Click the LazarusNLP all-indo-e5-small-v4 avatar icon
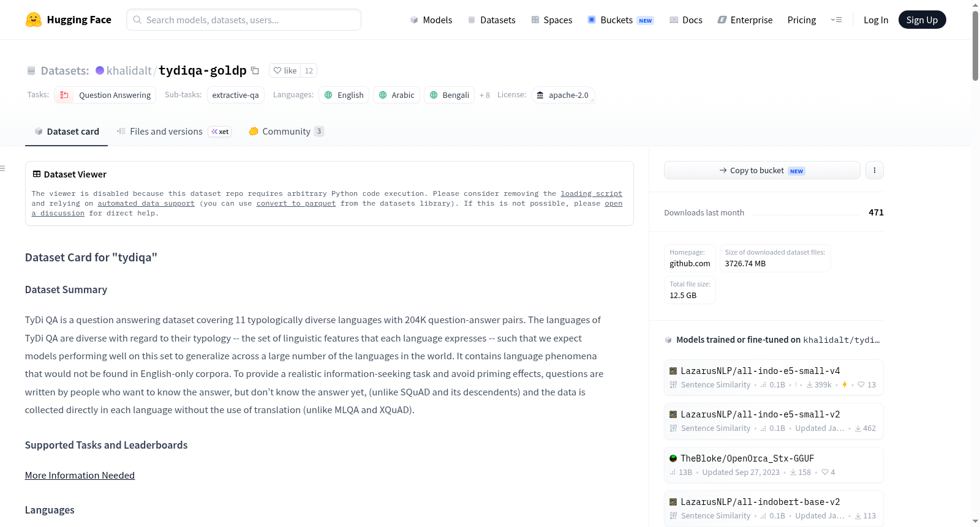The image size is (980, 527). click(x=673, y=371)
